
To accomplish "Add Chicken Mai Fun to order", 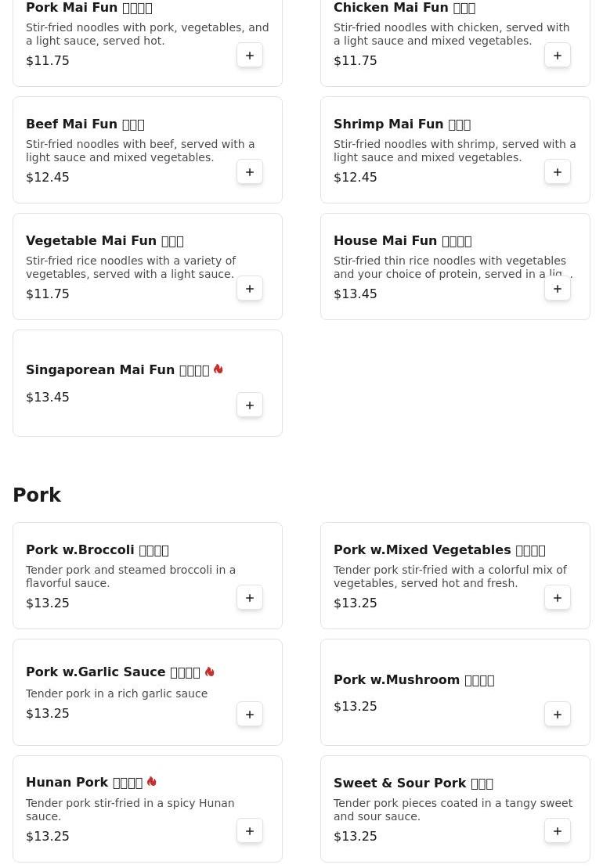I will (x=558, y=56).
